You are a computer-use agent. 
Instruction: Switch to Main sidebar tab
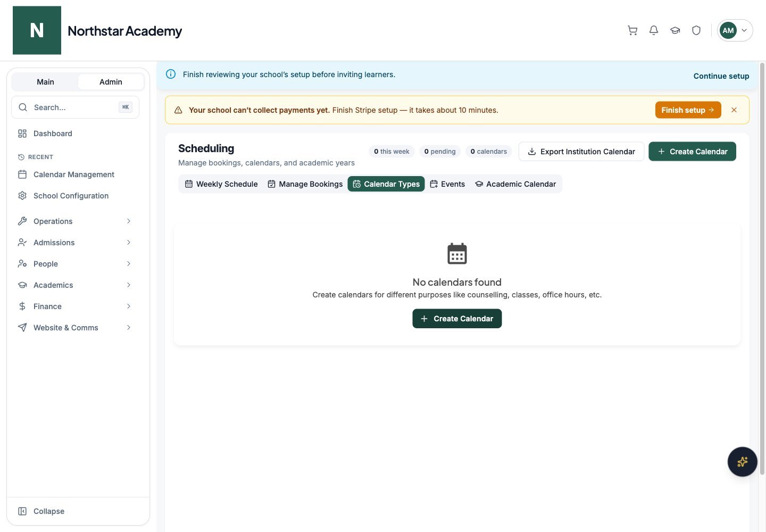click(45, 82)
